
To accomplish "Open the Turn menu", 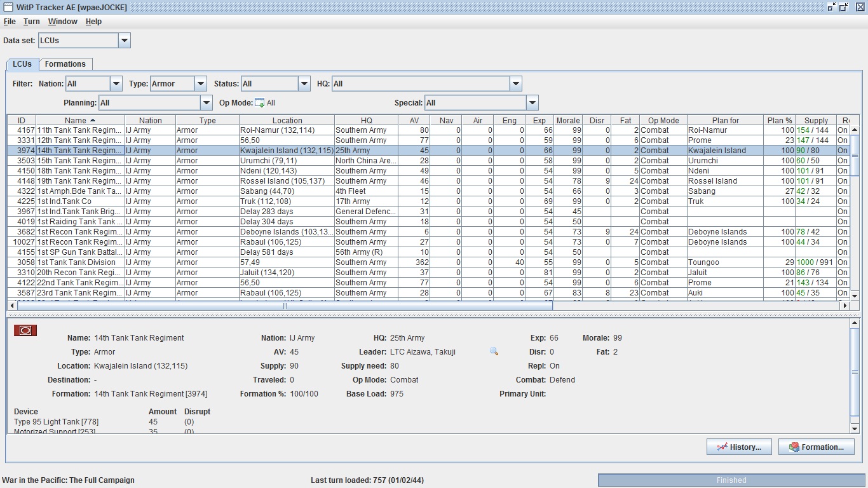I will click(x=32, y=22).
